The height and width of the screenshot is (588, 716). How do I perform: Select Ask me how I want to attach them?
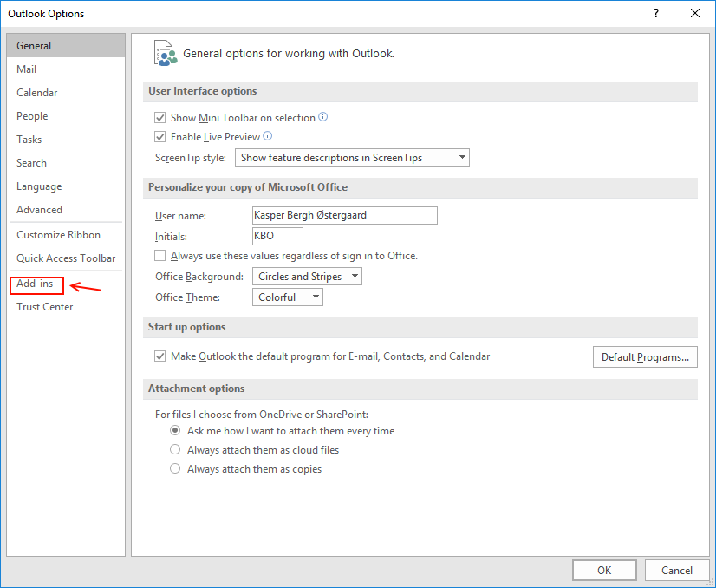(x=175, y=430)
